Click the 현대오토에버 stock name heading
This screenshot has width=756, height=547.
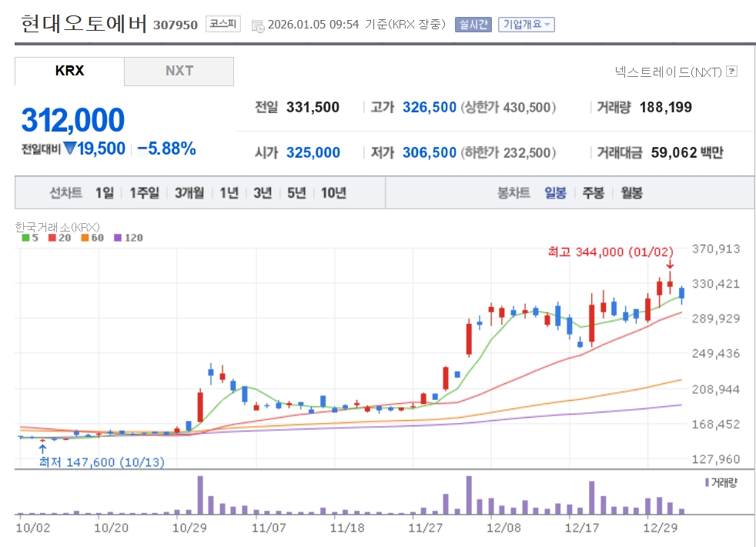[x=84, y=24]
